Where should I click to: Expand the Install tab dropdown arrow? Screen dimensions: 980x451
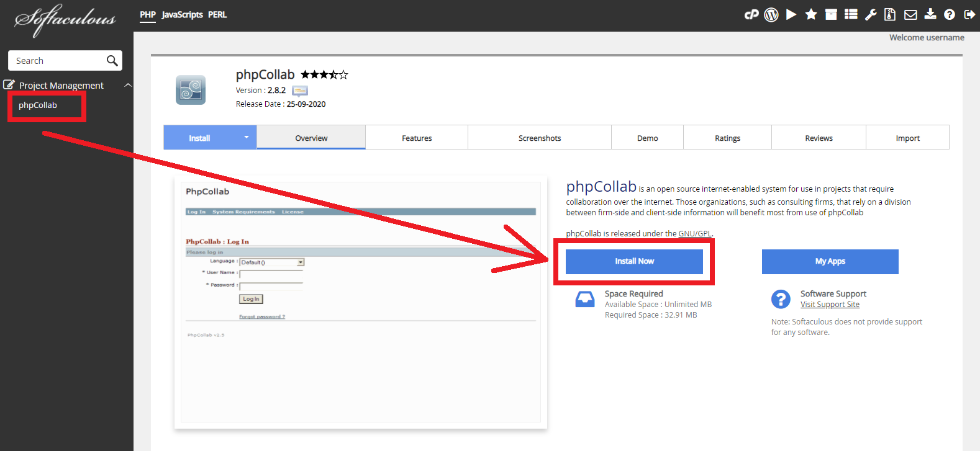pyautogui.click(x=247, y=137)
